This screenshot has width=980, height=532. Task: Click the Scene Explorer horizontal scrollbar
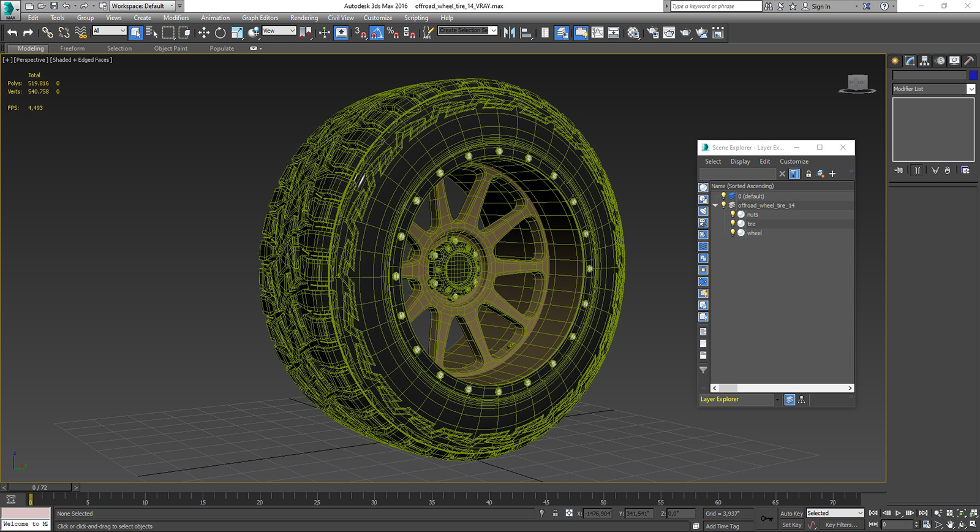point(782,388)
